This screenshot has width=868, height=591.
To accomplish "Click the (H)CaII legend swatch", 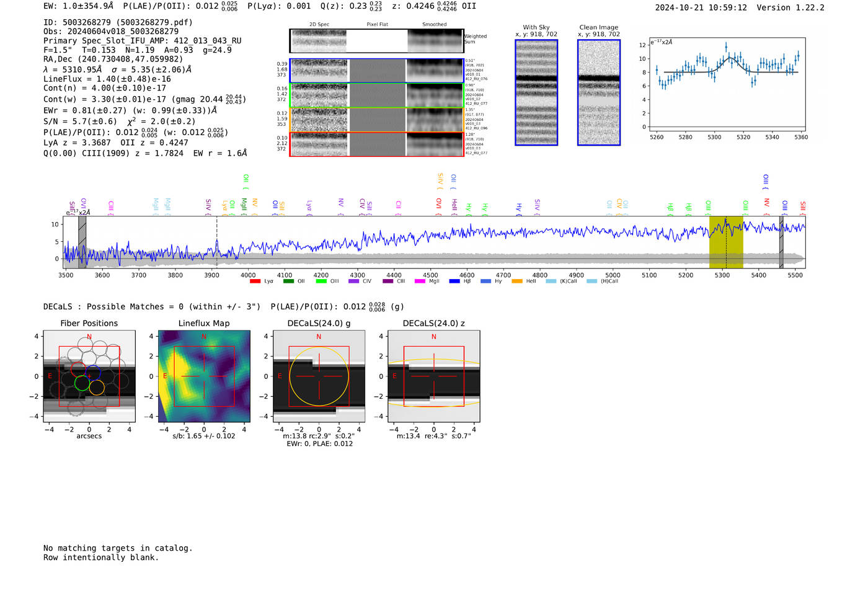I will pos(591,282).
